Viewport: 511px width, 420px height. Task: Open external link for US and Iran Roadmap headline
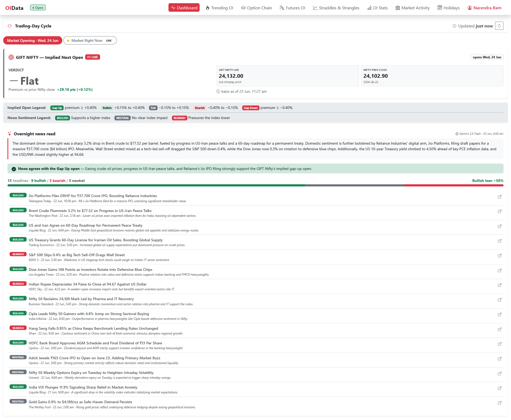point(500,226)
